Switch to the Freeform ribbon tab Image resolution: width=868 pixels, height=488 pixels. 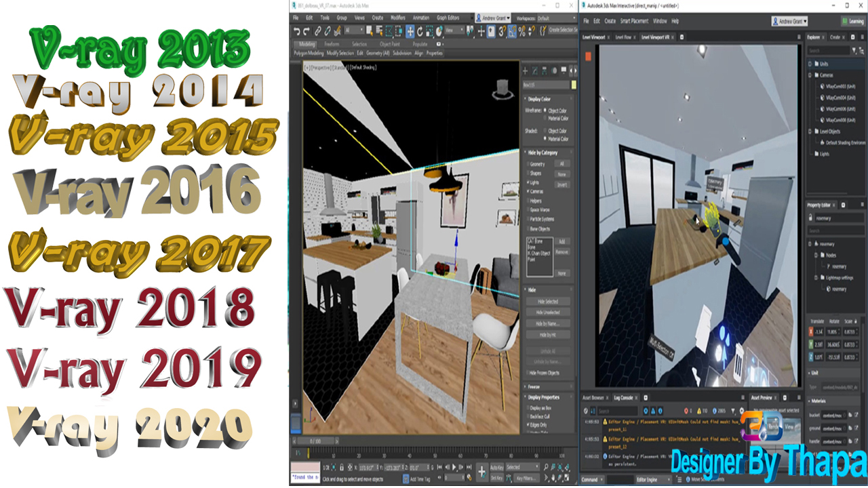pyautogui.click(x=332, y=44)
